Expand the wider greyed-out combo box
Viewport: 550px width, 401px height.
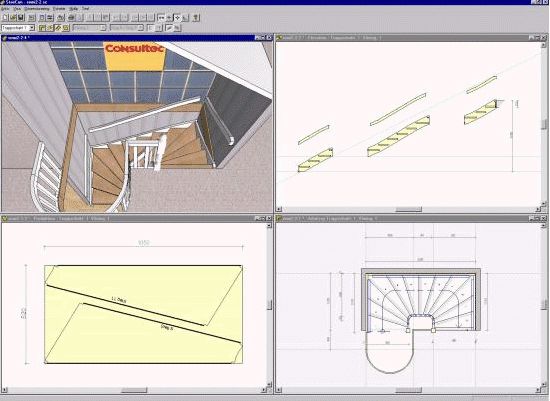pos(141,28)
